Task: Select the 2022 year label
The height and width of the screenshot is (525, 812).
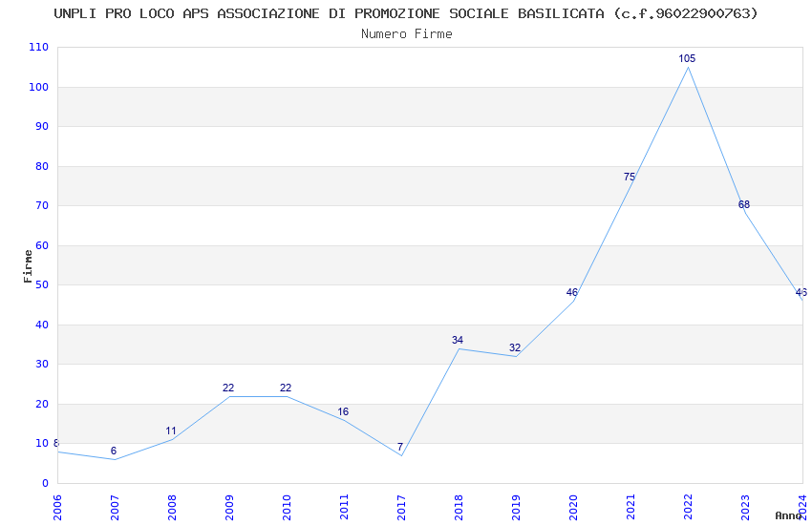Action: [688, 507]
